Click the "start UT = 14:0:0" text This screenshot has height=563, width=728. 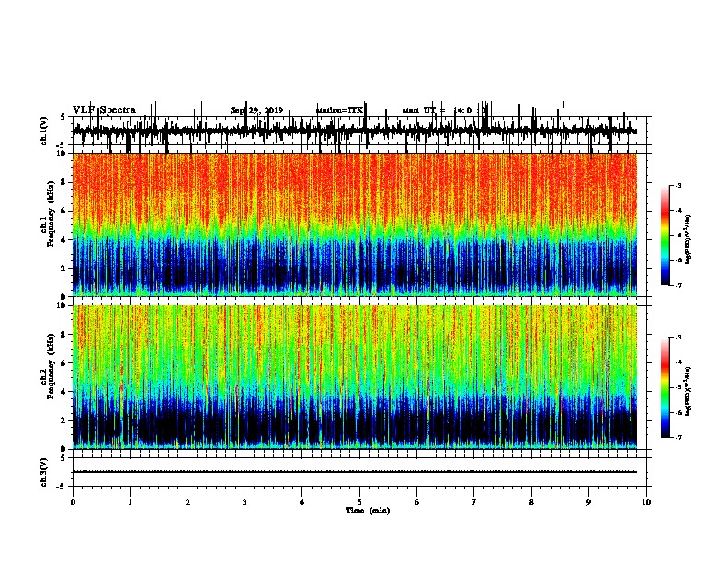coord(445,110)
